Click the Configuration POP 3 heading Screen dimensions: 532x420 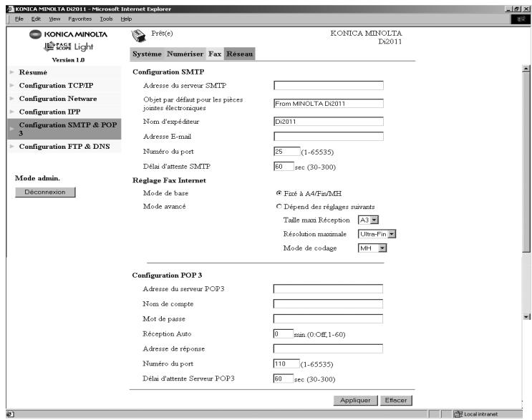(167, 275)
